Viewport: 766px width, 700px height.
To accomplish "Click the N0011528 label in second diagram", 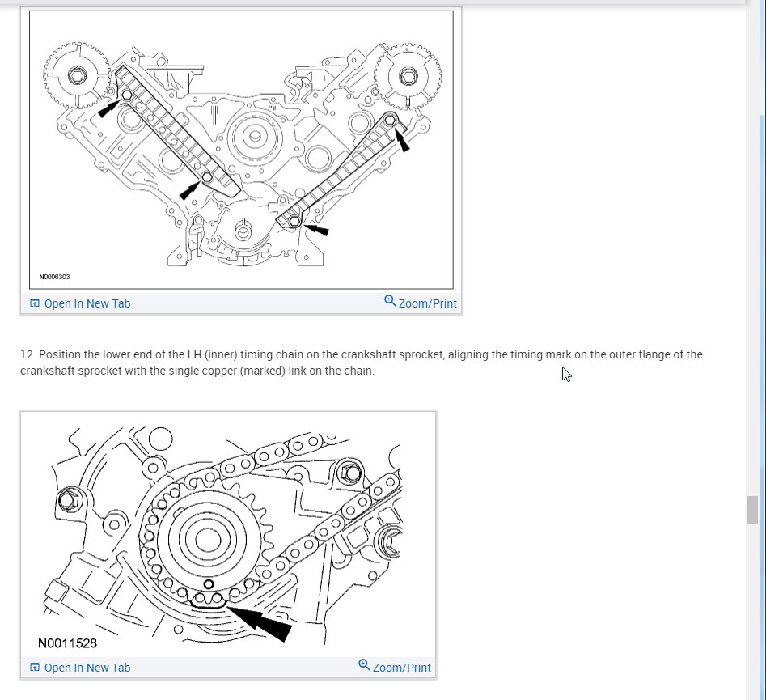I will (x=67, y=643).
